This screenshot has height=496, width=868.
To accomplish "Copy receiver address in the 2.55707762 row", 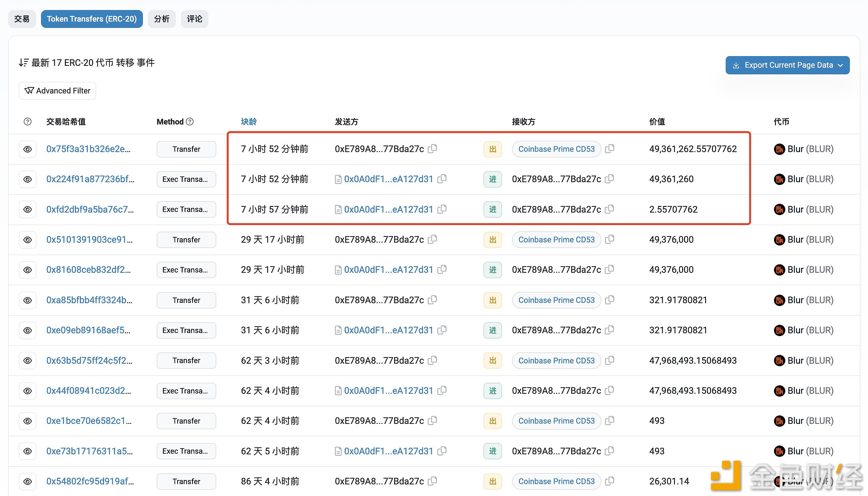I will [x=609, y=209].
